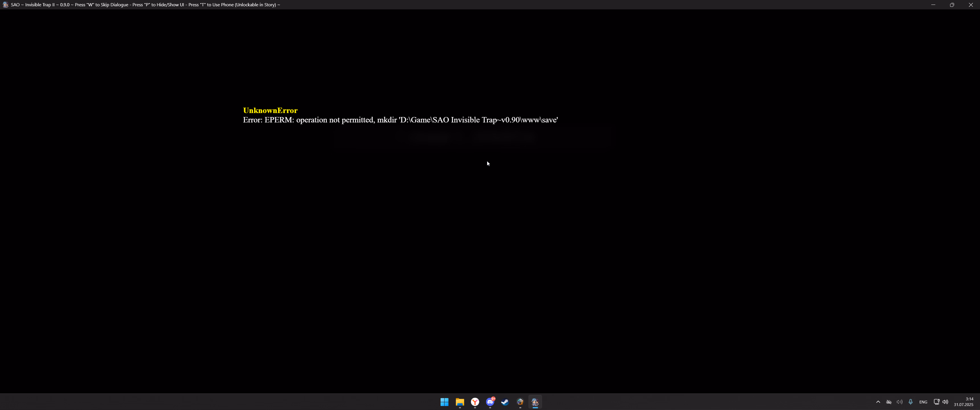Click the SAO game icon in title bar

(x=5, y=5)
